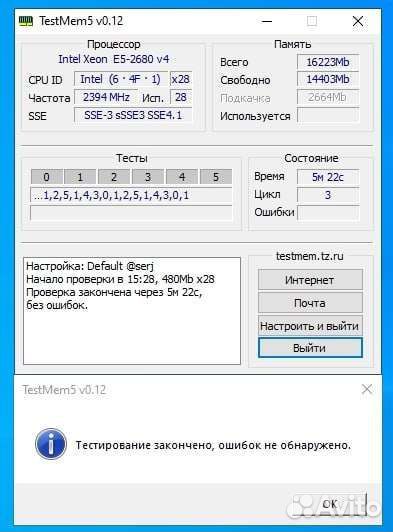This screenshot has height=532, width=393.
Task: Open the Интернет button
Action: click(310, 280)
